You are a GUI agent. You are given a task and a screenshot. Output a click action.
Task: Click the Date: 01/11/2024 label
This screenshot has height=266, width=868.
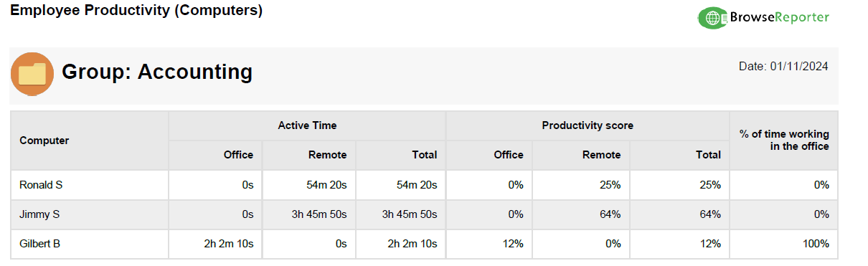pos(783,66)
